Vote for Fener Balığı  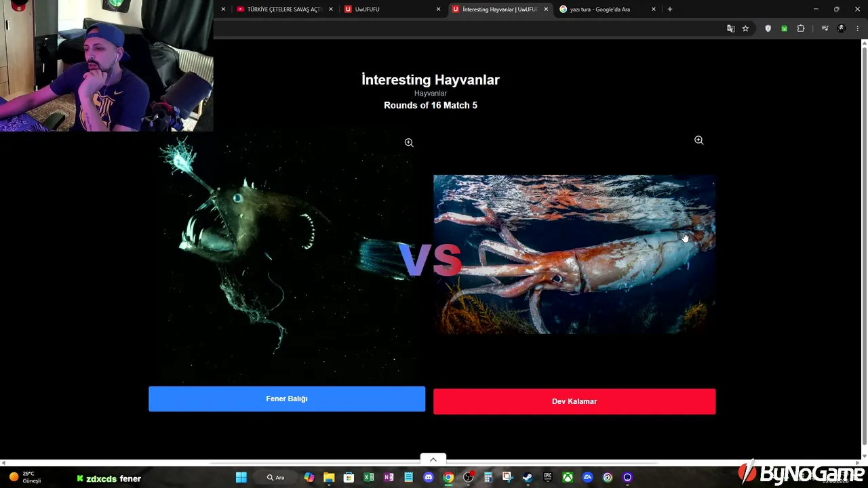point(287,399)
